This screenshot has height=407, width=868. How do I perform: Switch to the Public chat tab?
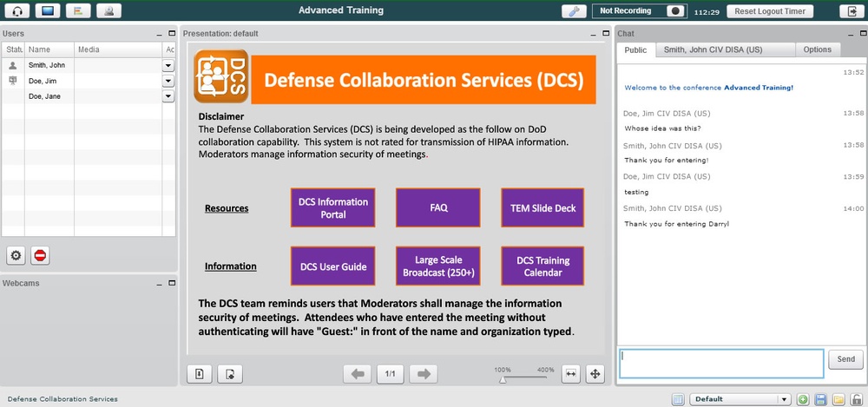coord(635,49)
